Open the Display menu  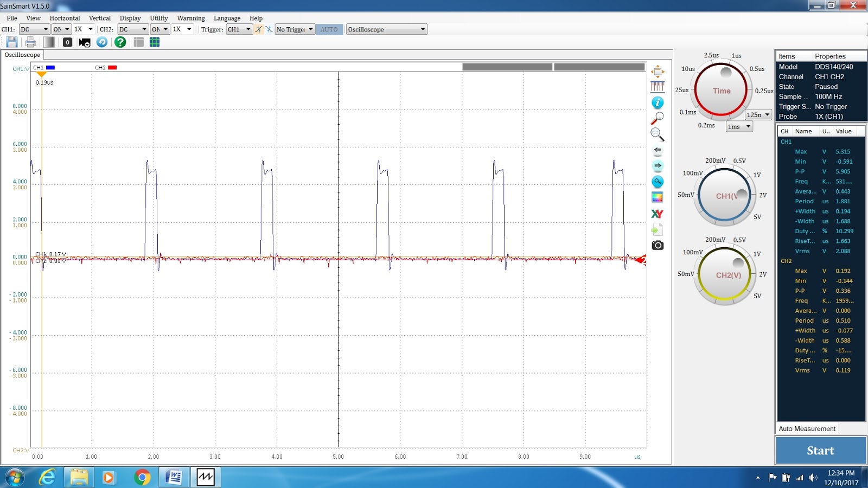click(130, 18)
